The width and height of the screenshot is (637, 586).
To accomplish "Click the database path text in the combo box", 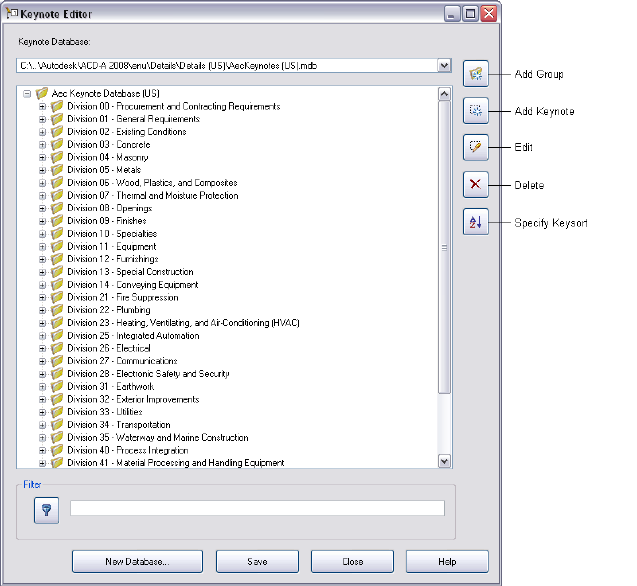I will click(x=169, y=65).
